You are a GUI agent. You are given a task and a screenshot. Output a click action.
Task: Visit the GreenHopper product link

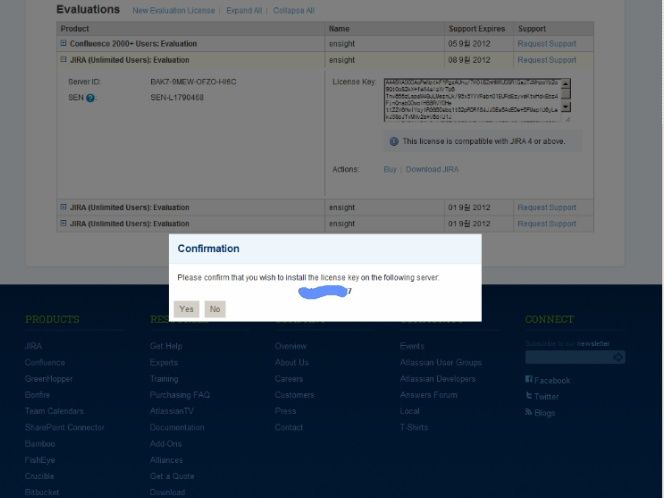click(x=49, y=379)
